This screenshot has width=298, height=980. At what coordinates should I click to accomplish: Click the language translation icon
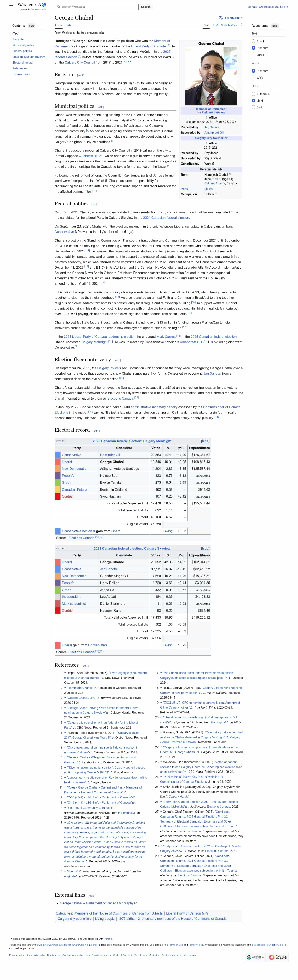tap(221, 18)
